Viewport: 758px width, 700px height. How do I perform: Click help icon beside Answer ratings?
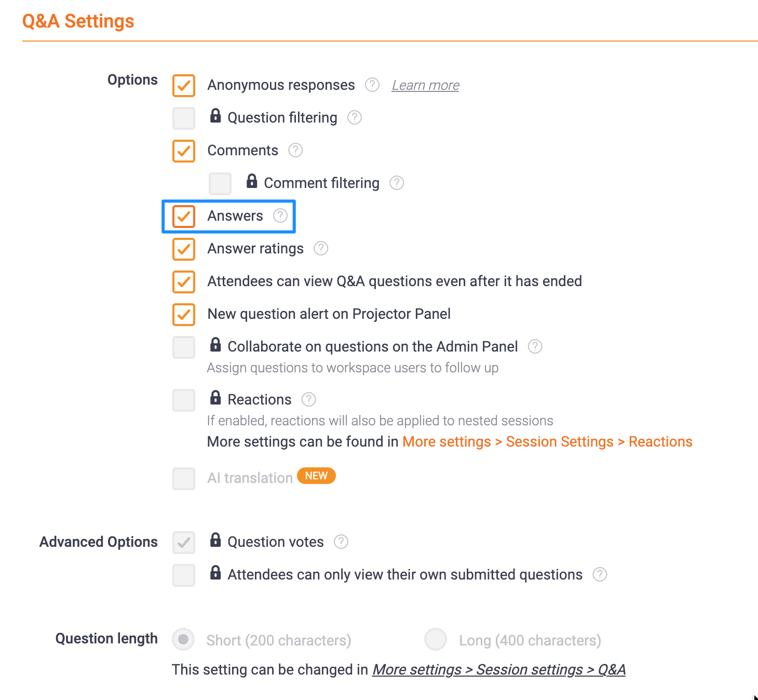(x=320, y=248)
